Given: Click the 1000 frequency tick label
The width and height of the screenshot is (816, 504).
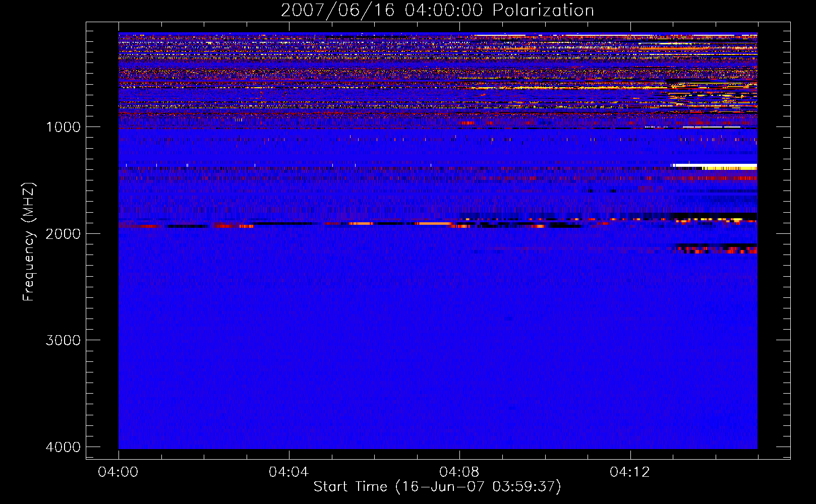Looking at the screenshot, I should pyautogui.click(x=63, y=127).
